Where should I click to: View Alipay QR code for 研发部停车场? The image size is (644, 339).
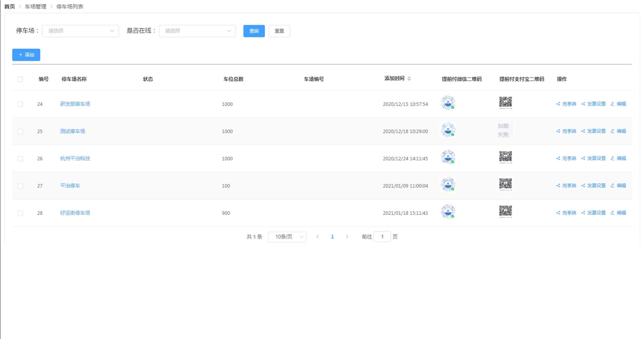click(505, 103)
